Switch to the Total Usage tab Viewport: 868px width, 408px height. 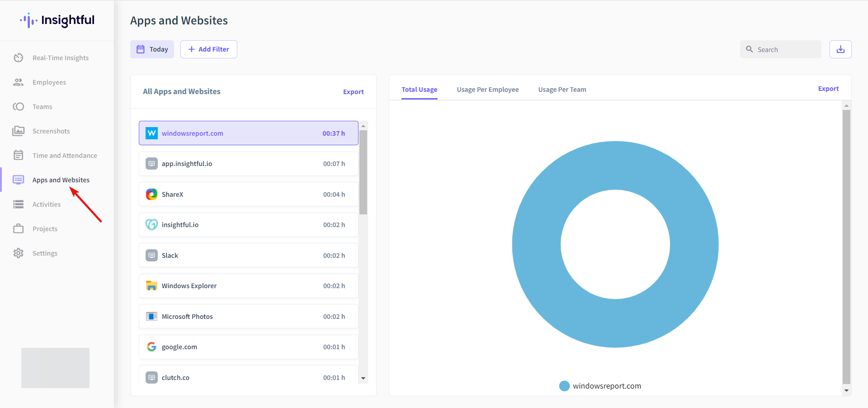tap(420, 90)
